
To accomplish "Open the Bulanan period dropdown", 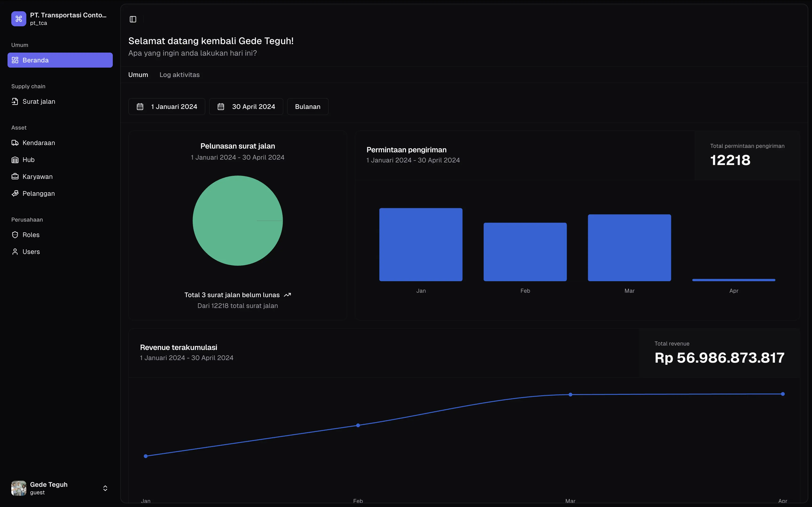I will [x=307, y=107].
